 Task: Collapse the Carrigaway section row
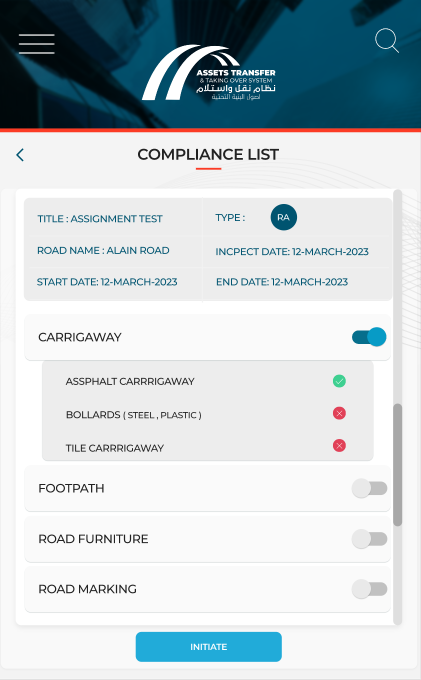(208, 337)
